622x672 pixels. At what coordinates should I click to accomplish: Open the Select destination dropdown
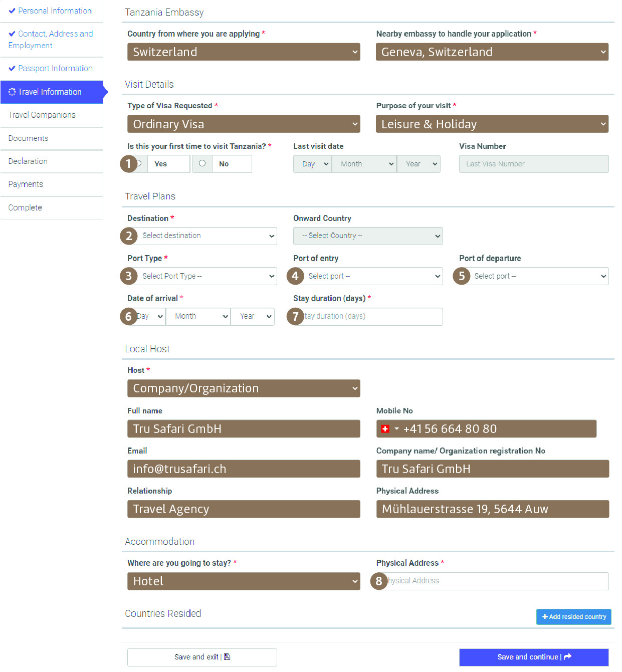coord(206,236)
